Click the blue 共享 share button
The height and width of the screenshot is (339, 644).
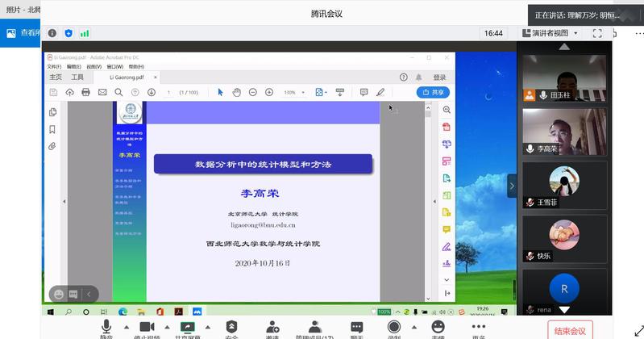433,93
